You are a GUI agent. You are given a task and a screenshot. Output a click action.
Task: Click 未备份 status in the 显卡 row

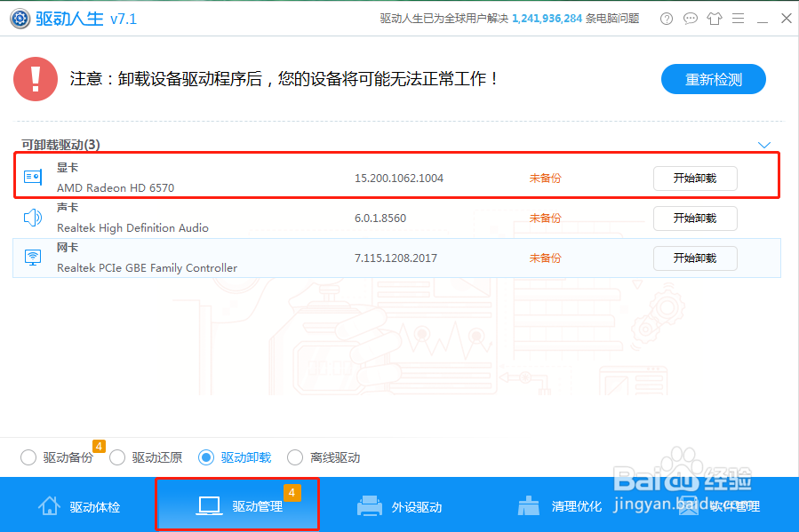[x=545, y=179]
